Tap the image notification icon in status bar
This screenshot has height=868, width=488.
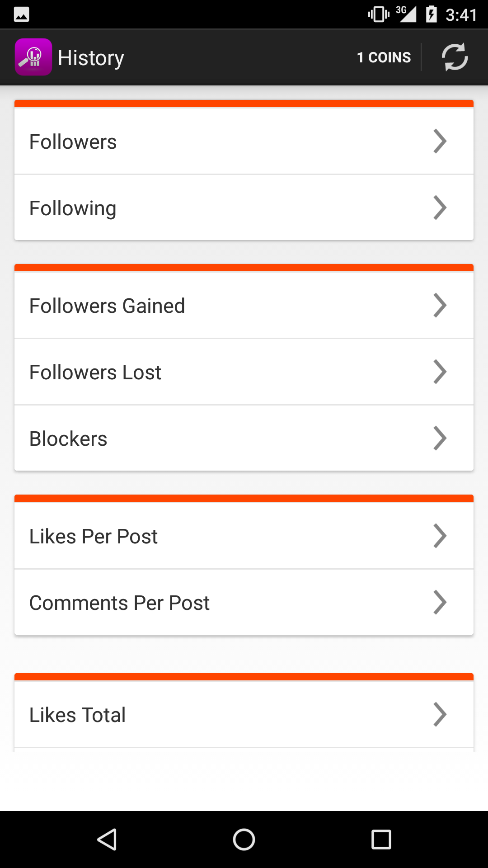22,14
